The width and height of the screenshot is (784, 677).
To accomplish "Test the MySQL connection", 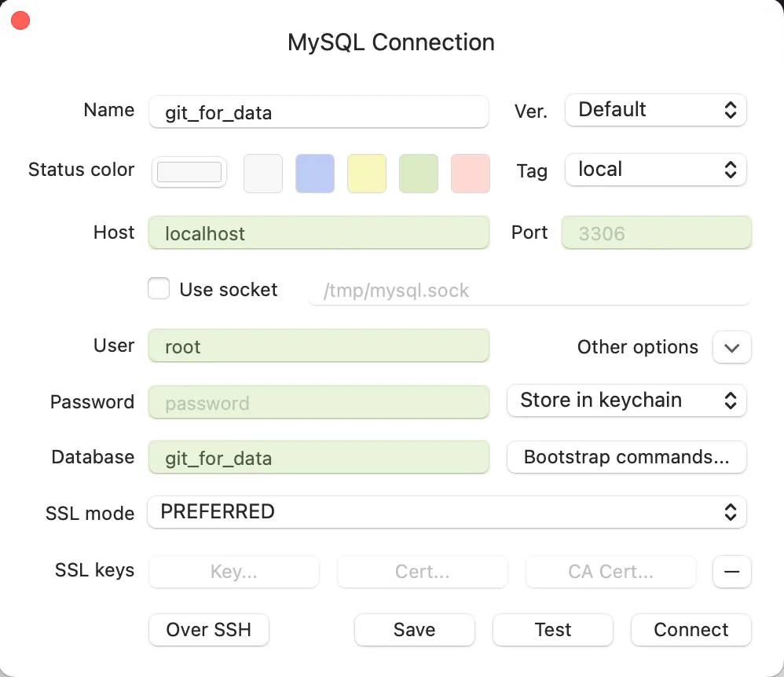I will [x=552, y=629].
